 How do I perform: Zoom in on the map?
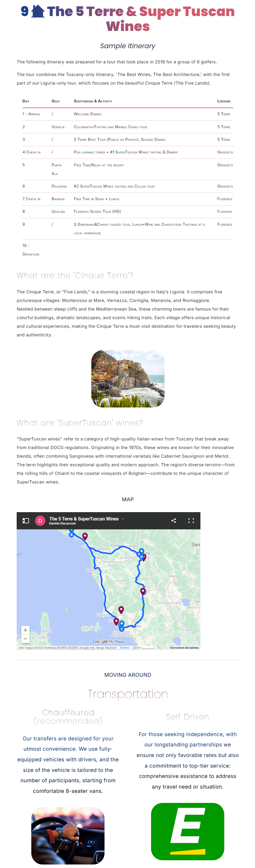(x=25, y=630)
